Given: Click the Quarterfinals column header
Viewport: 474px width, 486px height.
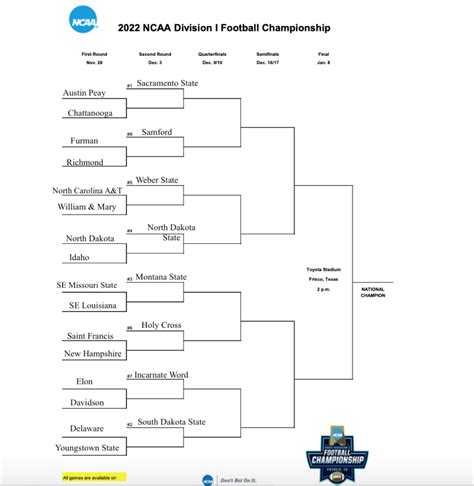Looking at the screenshot, I should pos(212,54).
